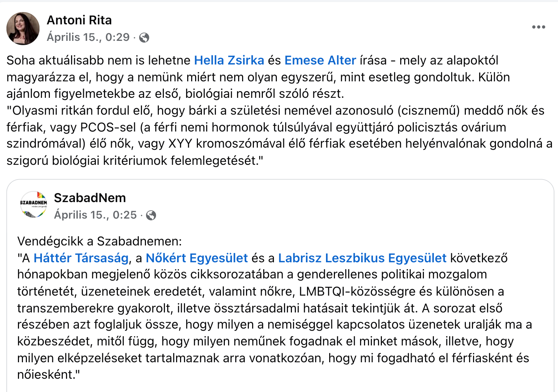Screen dimensions: 558x392
Task: Open the Labrisz Leszbikus Egyesület link
Action: 362,258
